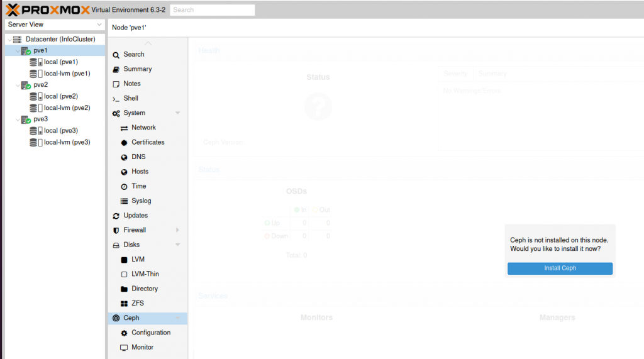This screenshot has width=644, height=359.
Task: Collapse the System menu section
Action: click(178, 113)
